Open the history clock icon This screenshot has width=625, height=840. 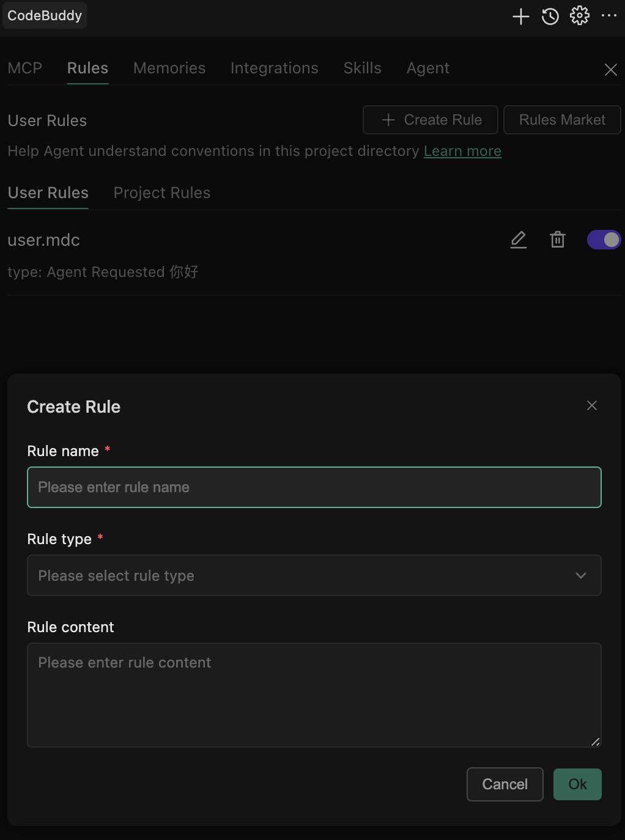point(550,17)
